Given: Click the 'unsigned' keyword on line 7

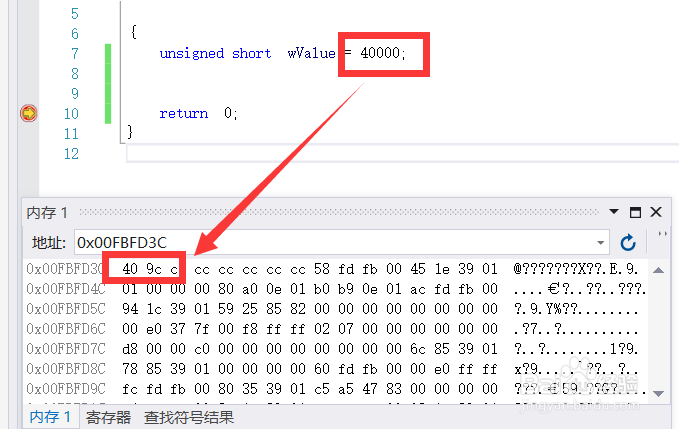Looking at the screenshot, I should pos(192,54).
